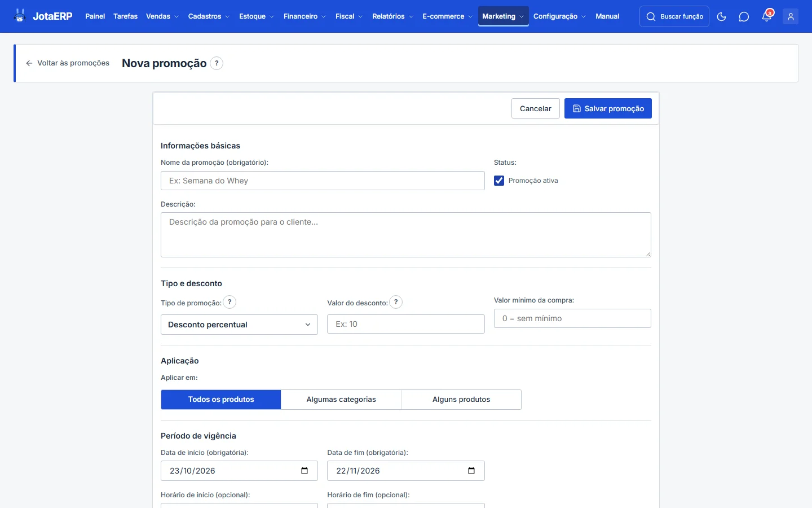Open the Manual page

[607, 16]
